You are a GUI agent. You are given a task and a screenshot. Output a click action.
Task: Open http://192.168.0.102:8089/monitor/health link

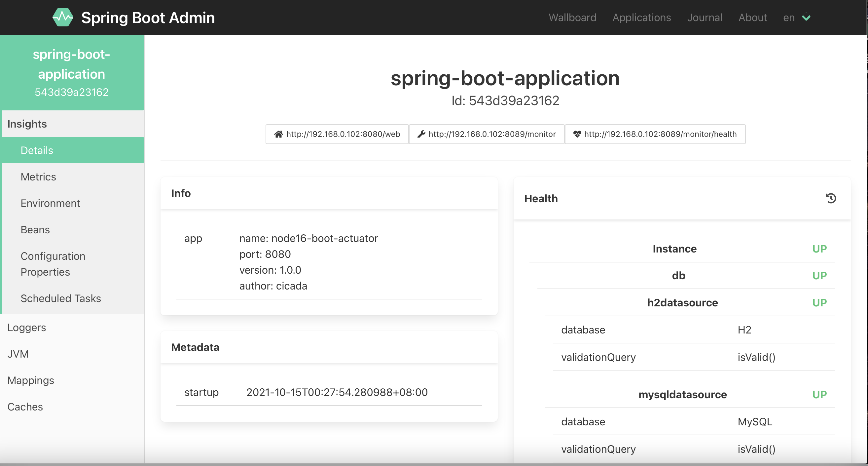(x=655, y=134)
